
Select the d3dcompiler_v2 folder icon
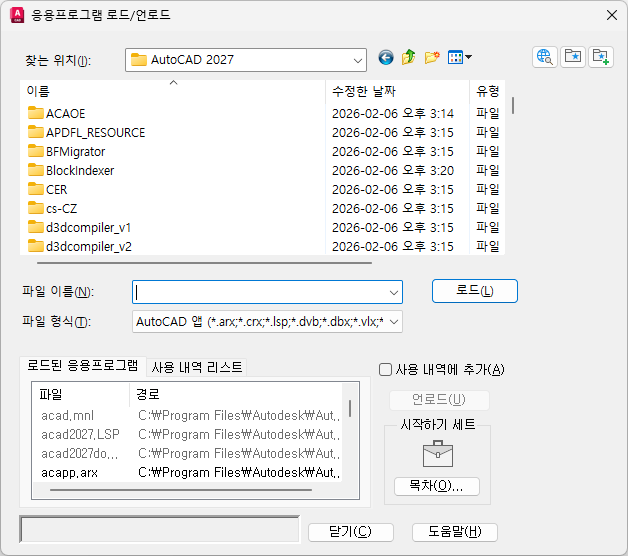coord(36,246)
